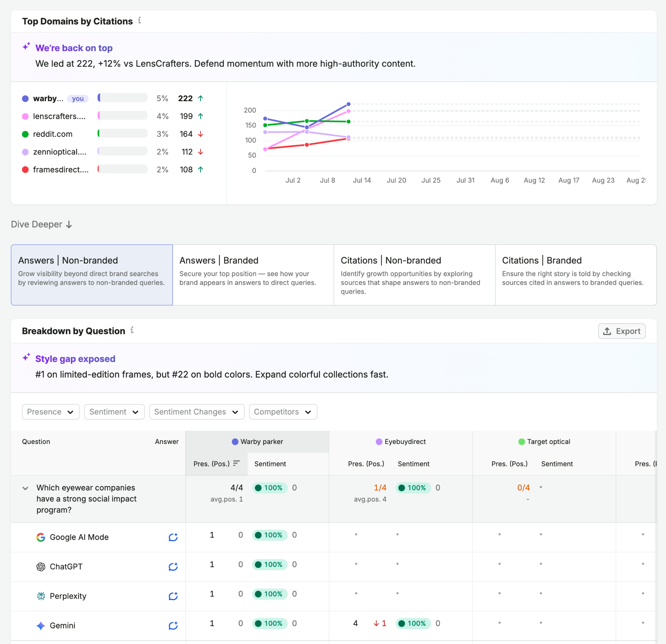The image size is (666, 644).
Task: Click info icon beside Breakdown by Question
Action: (132, 330)
